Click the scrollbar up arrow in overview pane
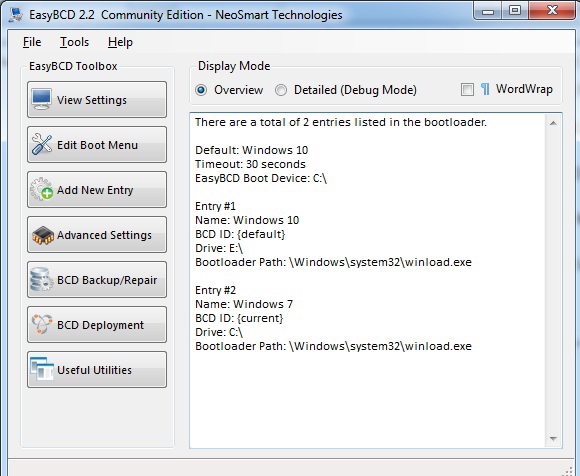The width and height of the screenshot is (580, 476). point(553,123)
